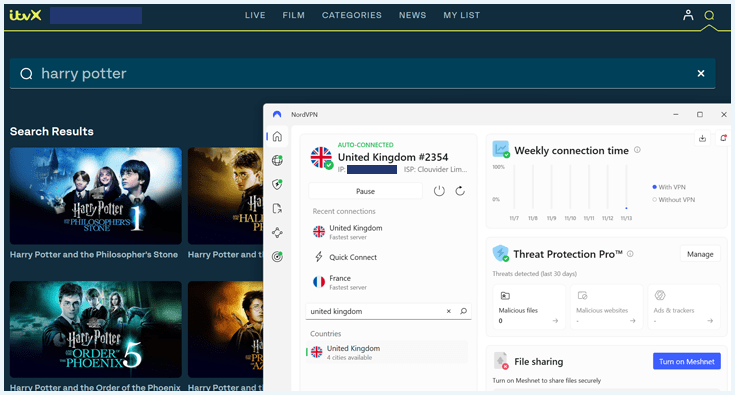The width and height of the screenshot is (735, 395).
Task: Click the power disconnect icon
Action: [x=439, y=191]
